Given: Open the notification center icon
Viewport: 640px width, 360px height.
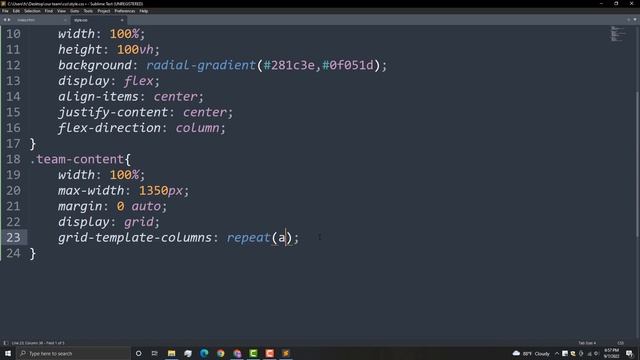Looking at the screenshot, I should click(x=629, y=353).
